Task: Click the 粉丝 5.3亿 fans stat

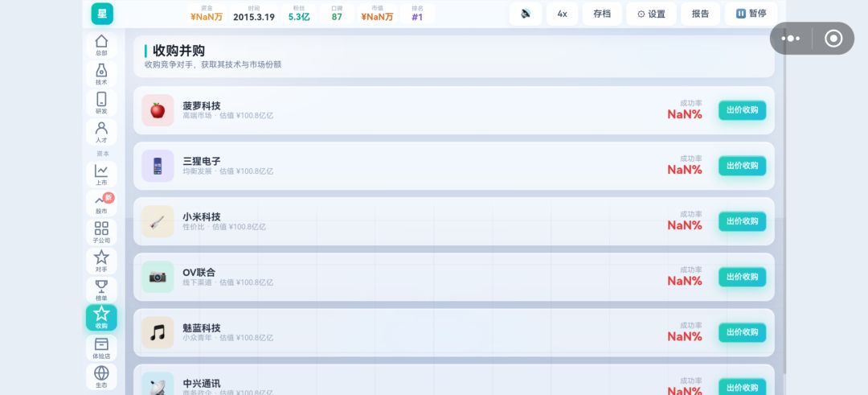Action: [x=299, y=14]
